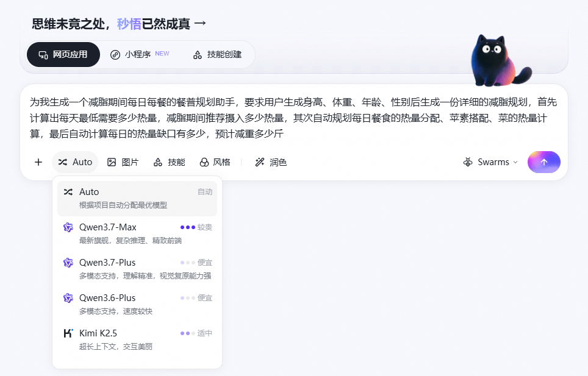This screenshot has width=588, height=376.
Task: Click the 便宜 price indicator for Qwen3.7-Plus
Action: tap(196, 263)
